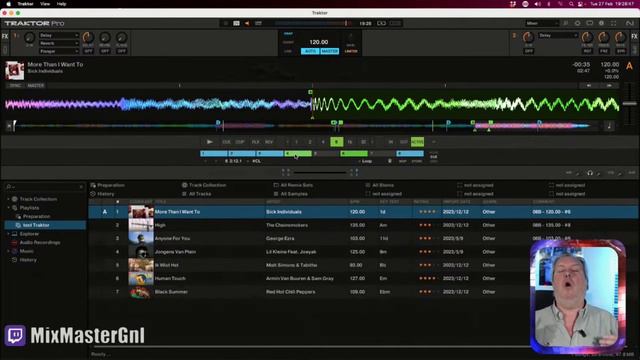
Task: Trigger hotcue 6 green loop pad
Action: point(354,153)
